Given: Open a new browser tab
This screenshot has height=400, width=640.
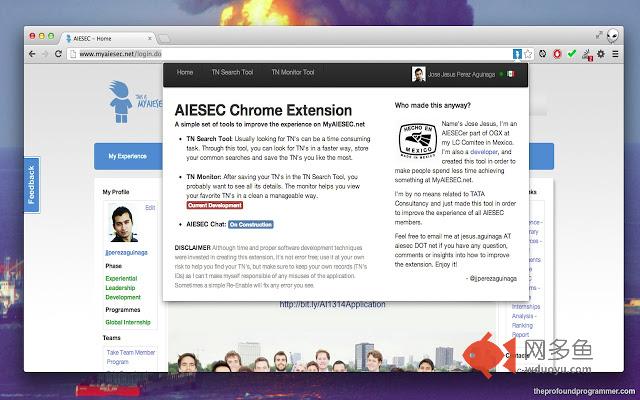Looking at the screenshot, I should (164, 39).
